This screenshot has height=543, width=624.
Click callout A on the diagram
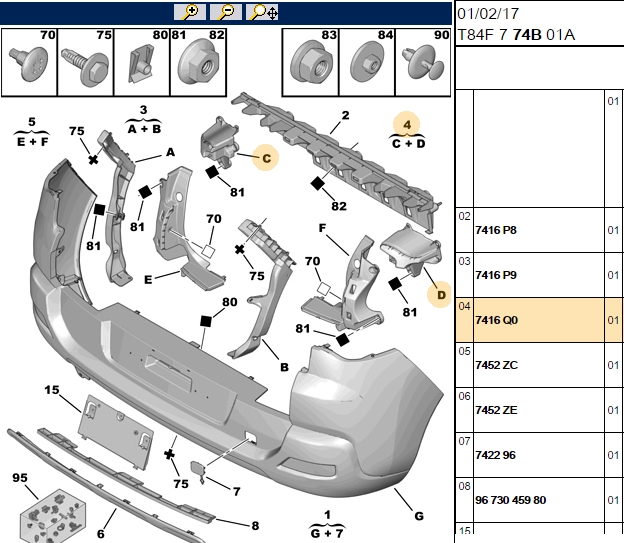[x=170, y=152]
